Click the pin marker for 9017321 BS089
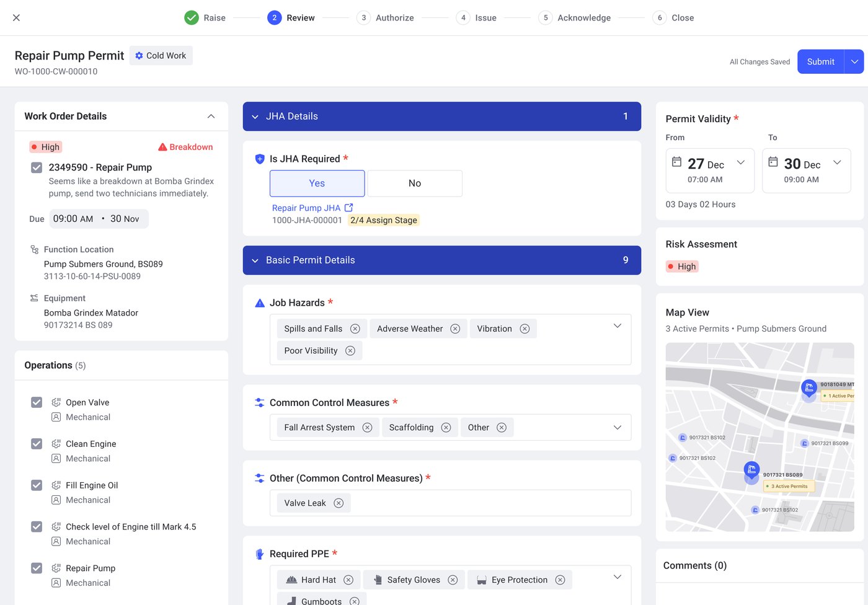Screen dimensions: 868x605 click(751, 470)
